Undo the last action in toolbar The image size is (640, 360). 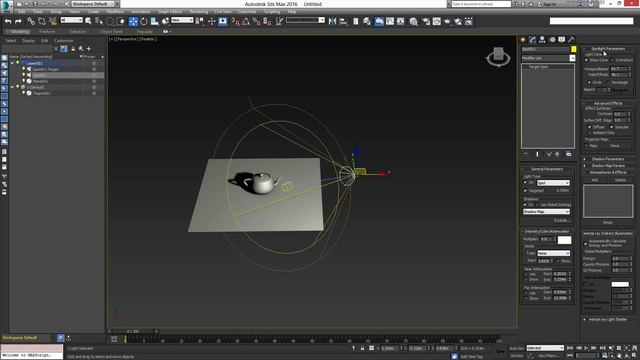8,21
